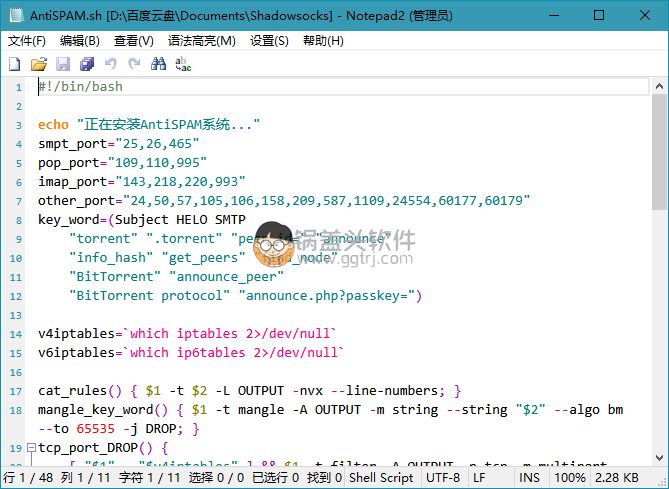This screenshot has width=669, height=489.
Task: Click line number 16 in the margin
Action: (16, 373)
